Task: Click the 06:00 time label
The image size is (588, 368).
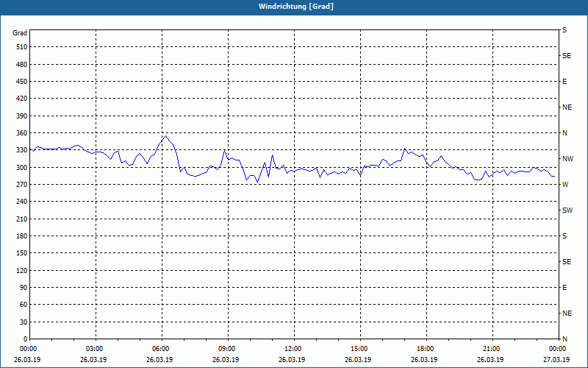Action: point(160,349)
